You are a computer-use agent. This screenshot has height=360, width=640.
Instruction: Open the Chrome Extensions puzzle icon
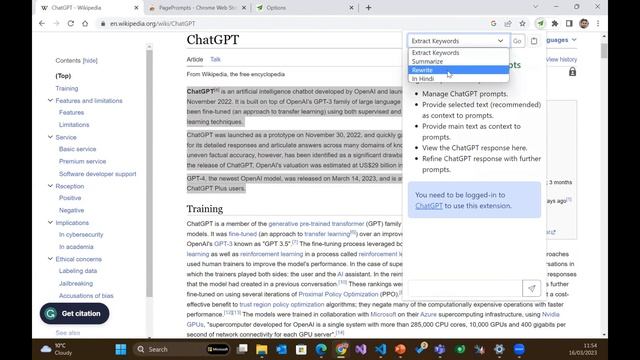(x=555, y=24)
